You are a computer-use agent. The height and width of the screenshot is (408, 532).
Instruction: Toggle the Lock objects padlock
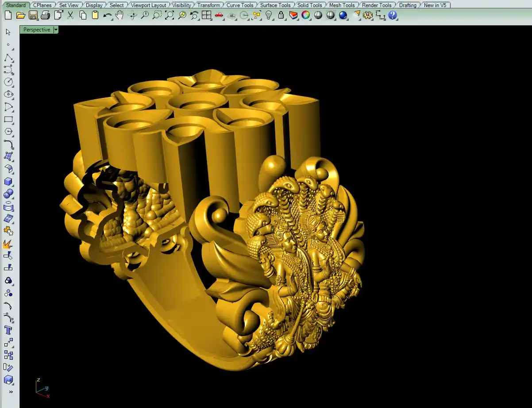[281, 16]
